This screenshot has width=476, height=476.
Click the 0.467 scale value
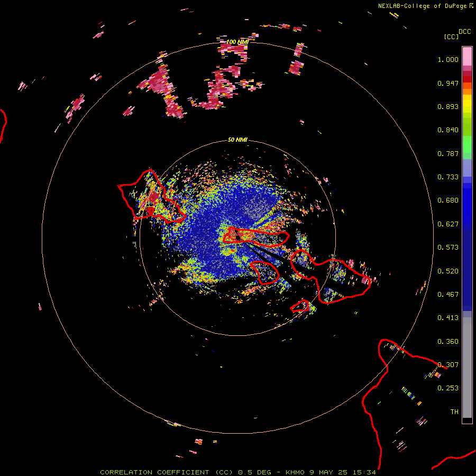448,295
